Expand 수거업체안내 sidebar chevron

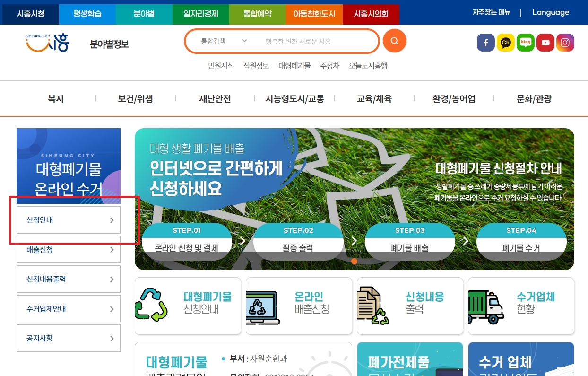coord(112,309)
